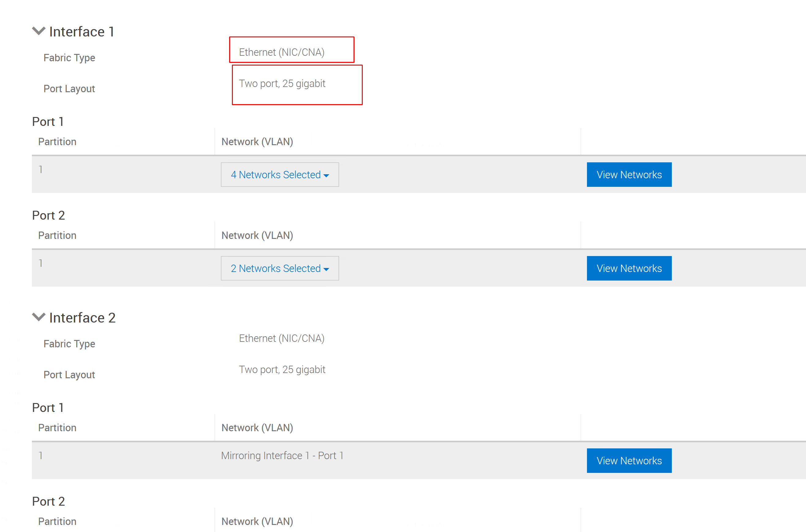Click the Fabric Type label in Interface 1

click(69, 58)
